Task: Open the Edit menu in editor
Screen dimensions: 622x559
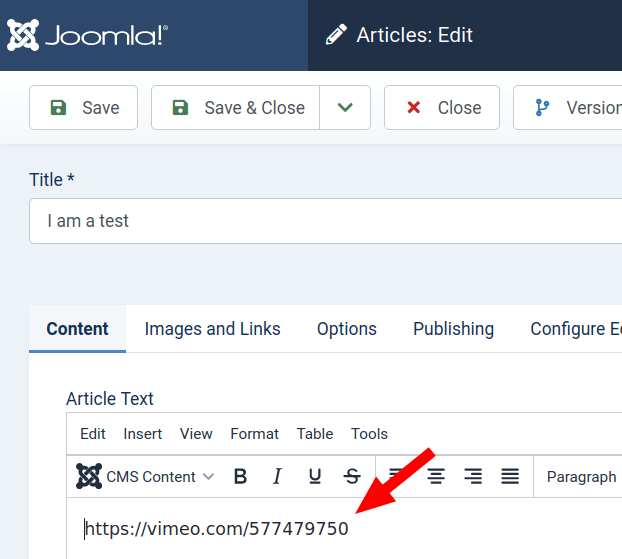Action: (x=93, y=434)
